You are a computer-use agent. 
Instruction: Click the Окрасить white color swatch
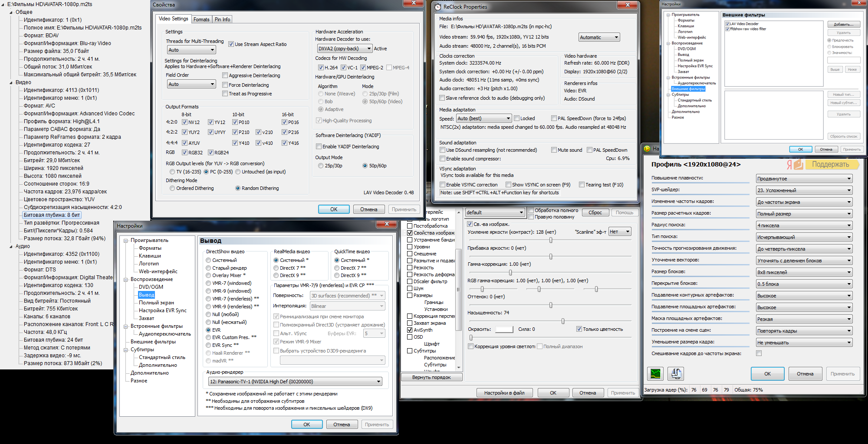[x=504, y=330]
